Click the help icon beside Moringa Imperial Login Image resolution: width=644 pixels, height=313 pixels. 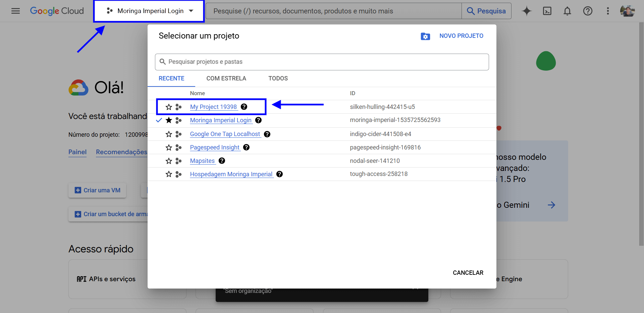(x=258, y=120)
